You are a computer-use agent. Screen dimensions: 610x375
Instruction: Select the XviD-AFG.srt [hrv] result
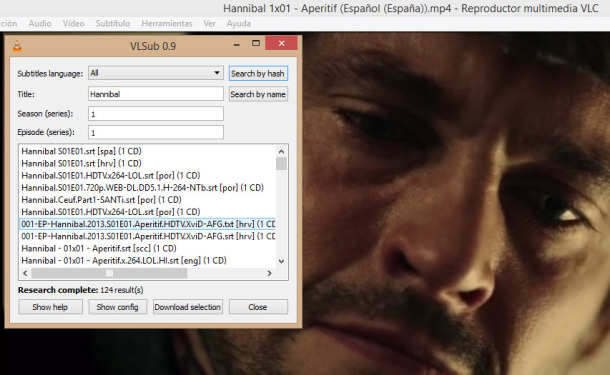[147, 236]
